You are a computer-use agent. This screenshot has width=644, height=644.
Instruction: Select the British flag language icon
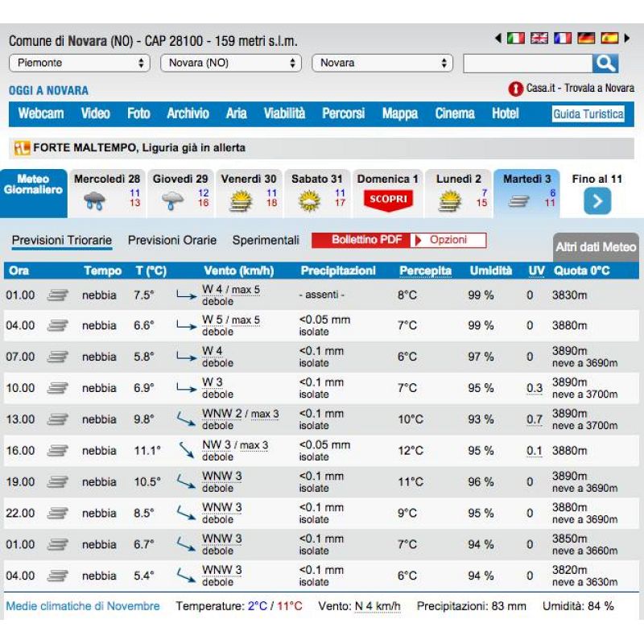(x=539, y=38)
